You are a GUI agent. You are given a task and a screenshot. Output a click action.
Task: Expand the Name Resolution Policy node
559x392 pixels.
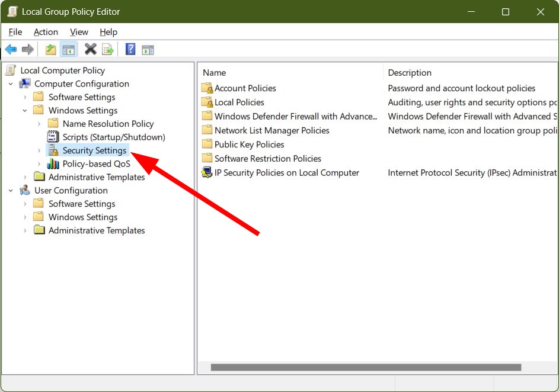coord(38,123)
